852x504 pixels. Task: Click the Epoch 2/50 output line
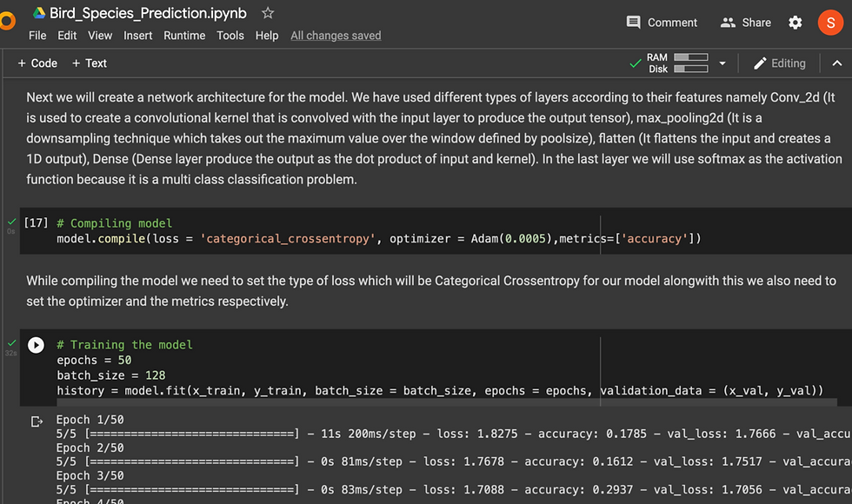click(90, 448)
